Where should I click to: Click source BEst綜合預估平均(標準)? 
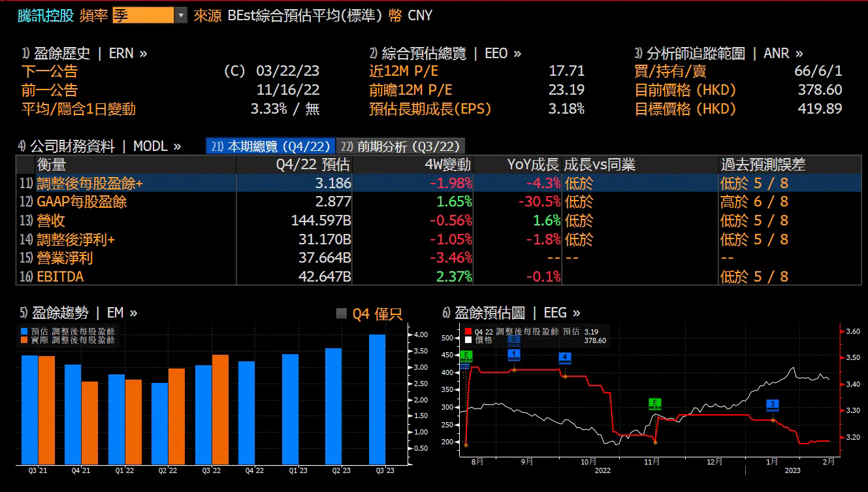click(305, 16)
